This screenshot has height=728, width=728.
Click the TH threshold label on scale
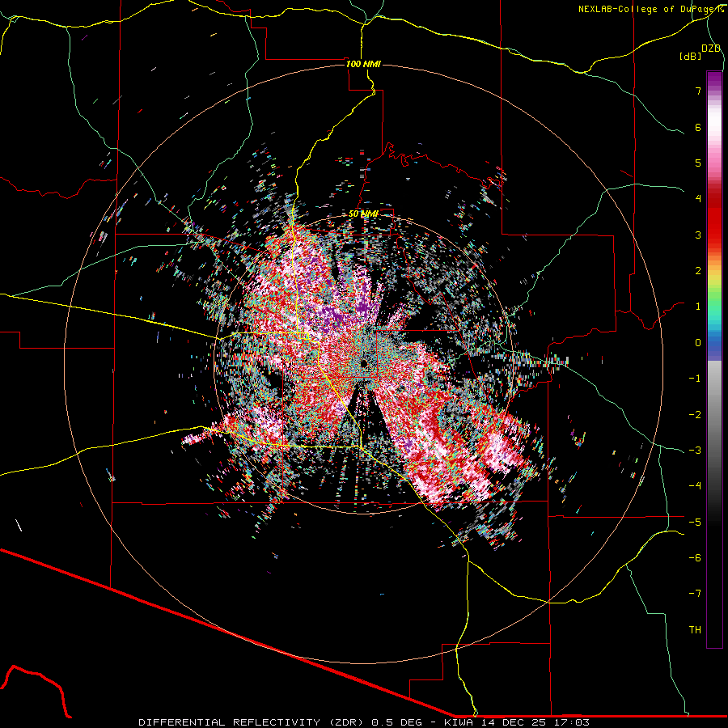695,630
